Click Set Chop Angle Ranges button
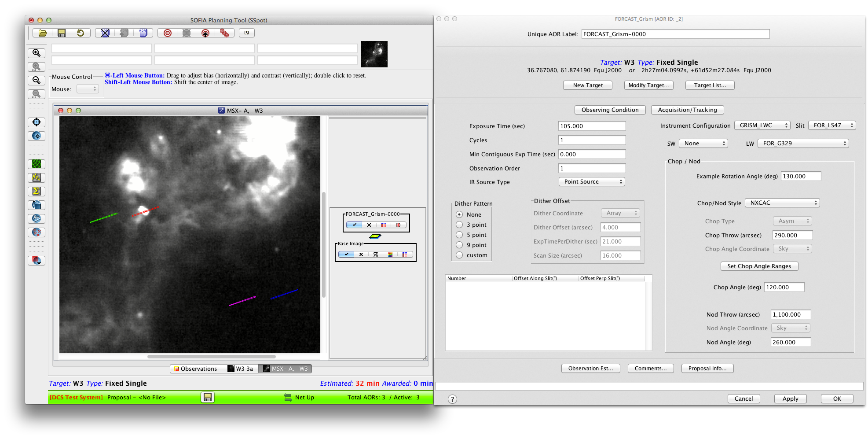 [759, 266]
